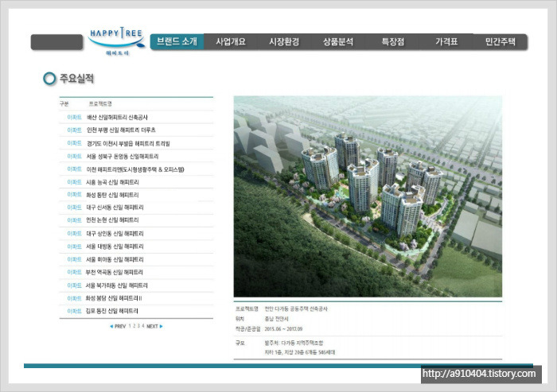Image resolution: width=557 pixels, height=392 pixels.
Task: Select 화성 동탄 신일 해피트리 row
Action: [136, 195]
